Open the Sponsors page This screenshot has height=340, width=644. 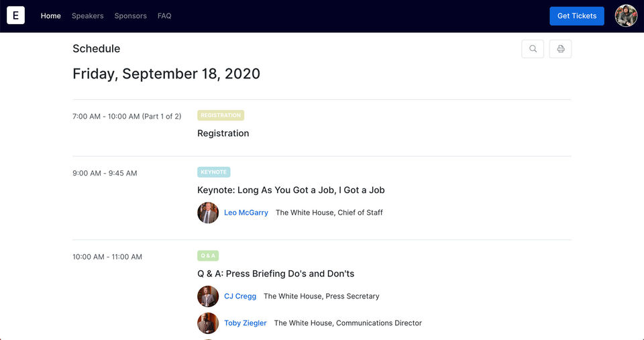131,15
